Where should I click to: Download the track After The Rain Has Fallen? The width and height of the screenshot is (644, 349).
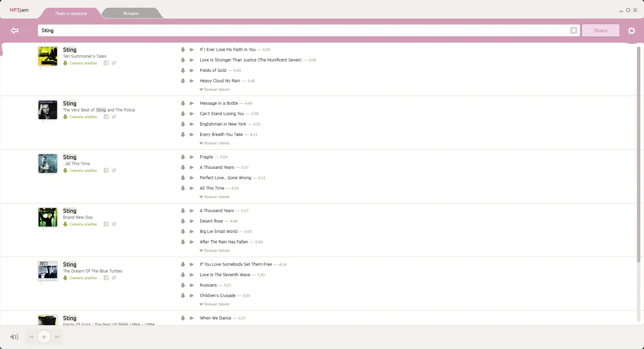[x=183, y=242]
